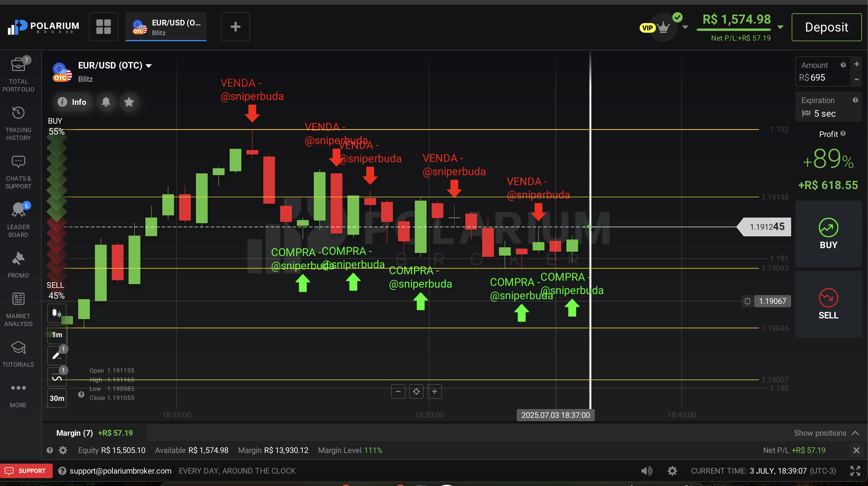Screen dimensions: 868x486
Task: Open Trading History from sidebar
Action: pos(18,123)
